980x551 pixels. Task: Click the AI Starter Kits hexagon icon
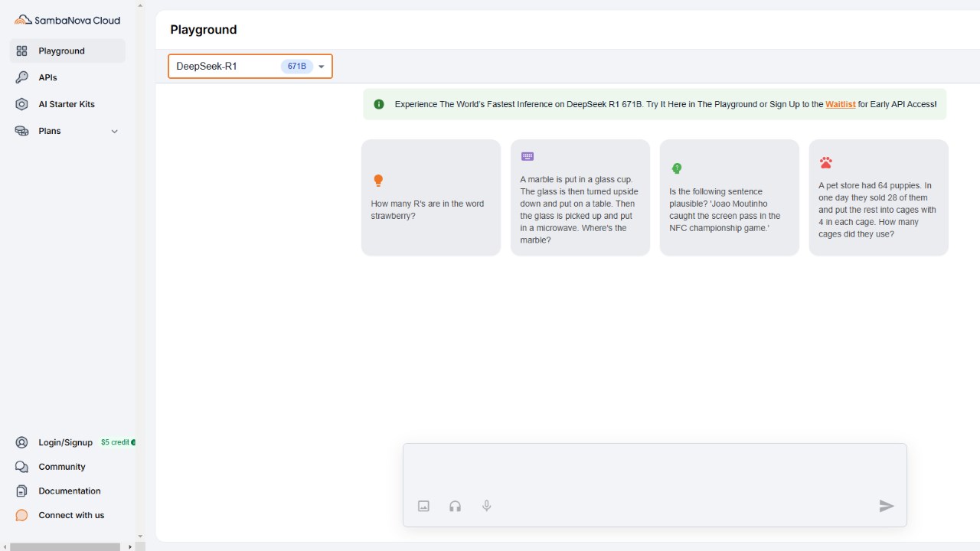(x=22, y=104)
